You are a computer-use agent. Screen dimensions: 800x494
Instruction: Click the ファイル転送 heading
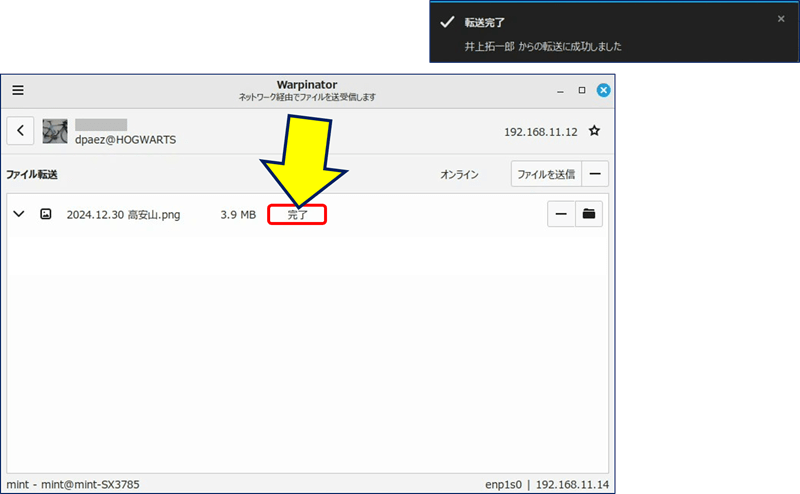point(32,175)
